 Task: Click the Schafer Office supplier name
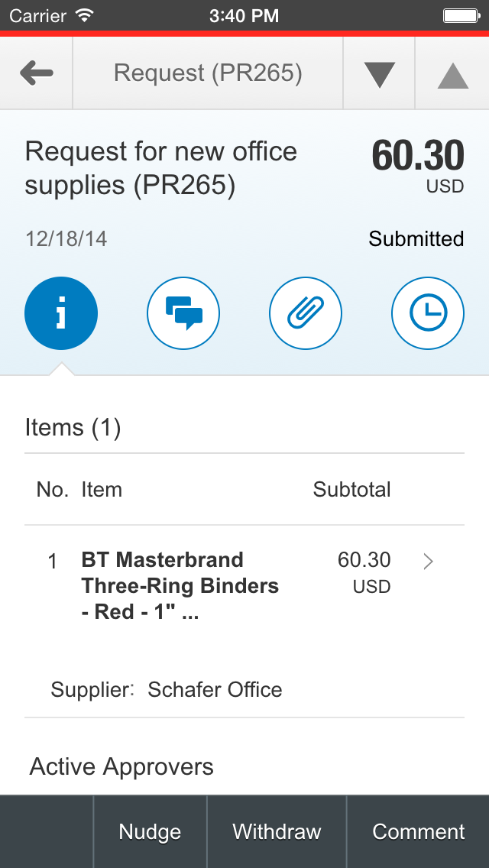(215, 690)
